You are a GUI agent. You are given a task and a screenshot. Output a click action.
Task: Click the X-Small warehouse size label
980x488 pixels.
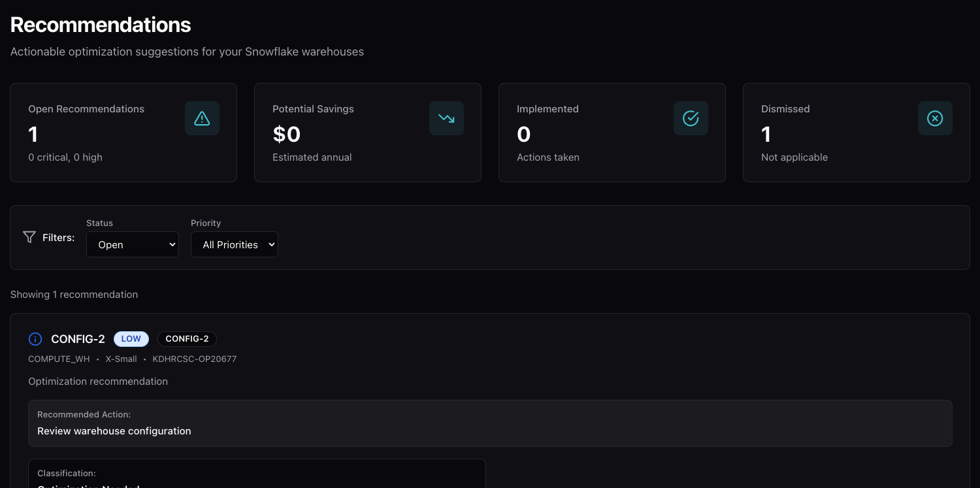(122, 359)
